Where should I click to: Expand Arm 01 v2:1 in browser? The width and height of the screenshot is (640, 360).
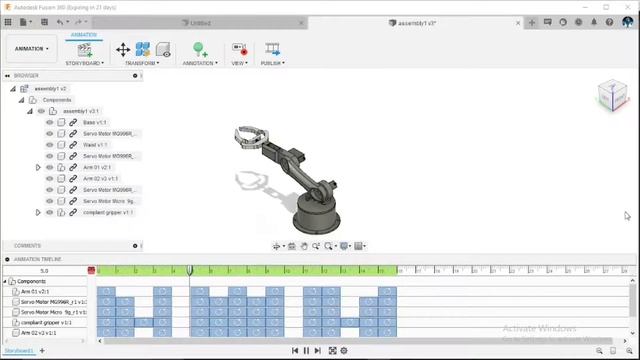click(38, 167)
